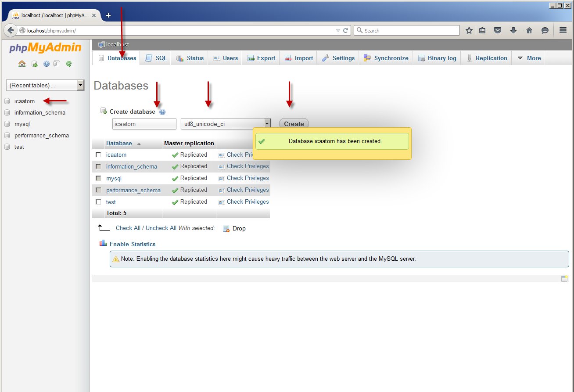The width and height of the screenshot is (574, 392).
Task: Open the Recent tables dropdown
Action: pyautogui.click(x=45, y=85)
